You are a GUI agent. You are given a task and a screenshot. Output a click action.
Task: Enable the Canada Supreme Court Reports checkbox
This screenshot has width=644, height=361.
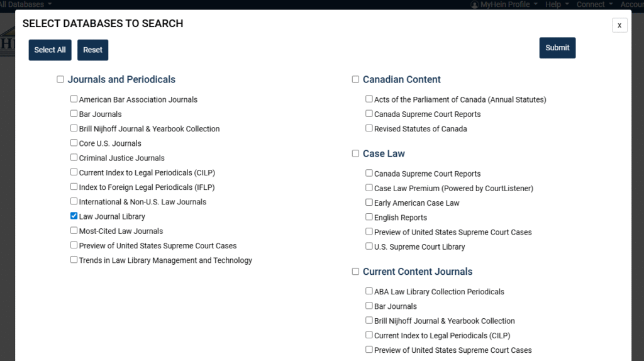[369, 114]
